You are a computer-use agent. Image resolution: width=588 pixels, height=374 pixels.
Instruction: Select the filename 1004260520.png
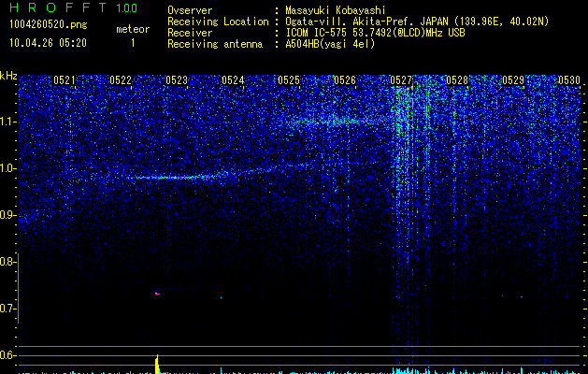(49, 24)
